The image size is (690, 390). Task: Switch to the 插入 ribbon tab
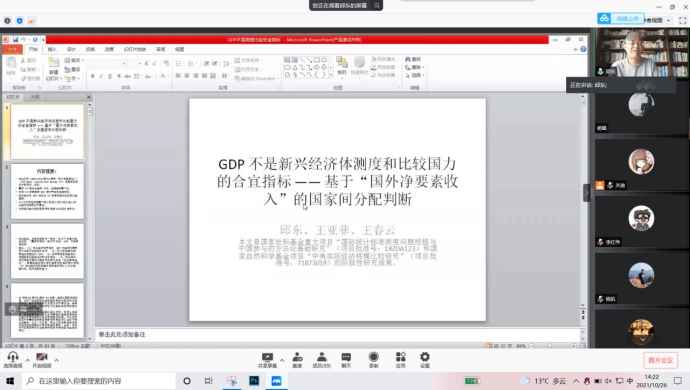(x=52, y=49)
